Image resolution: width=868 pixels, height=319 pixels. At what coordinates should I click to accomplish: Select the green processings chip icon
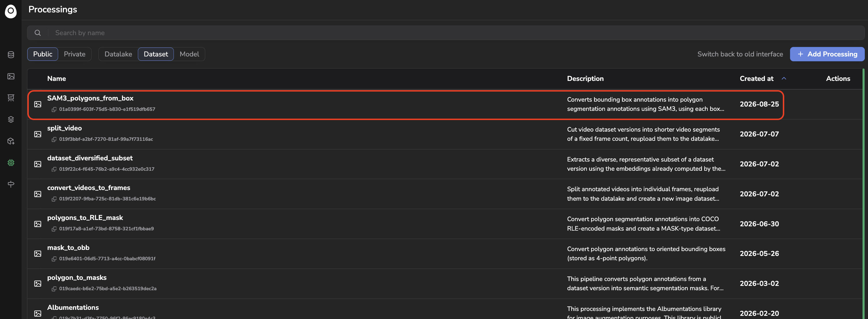(11, 163)
